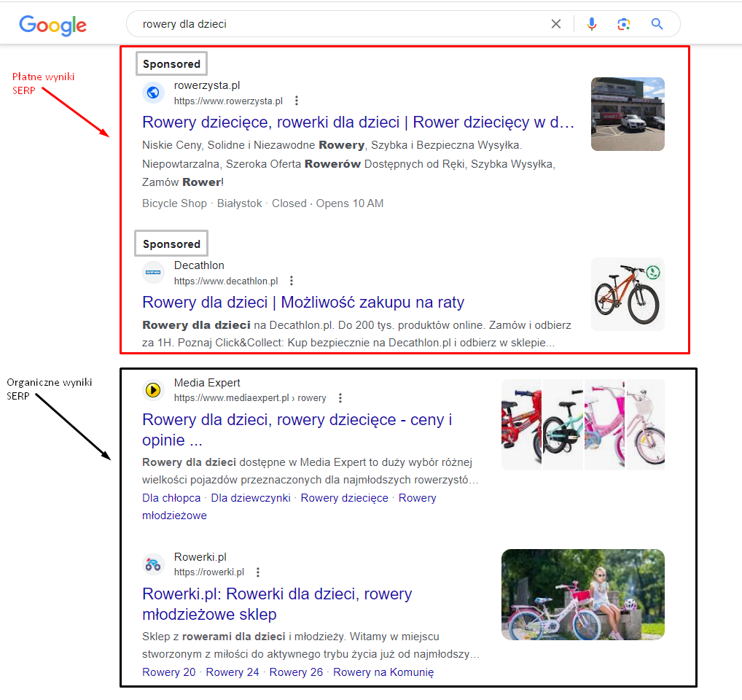Follow the 'Rowery 24' sitelink
Screen dimensions: 742x700
click(233, 672)
